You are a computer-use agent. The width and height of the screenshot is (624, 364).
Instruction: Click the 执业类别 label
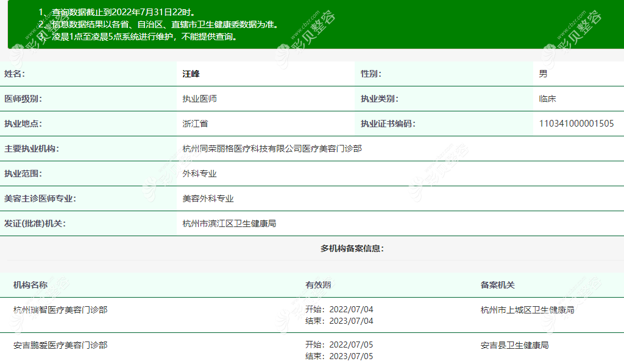coord(379,99)
